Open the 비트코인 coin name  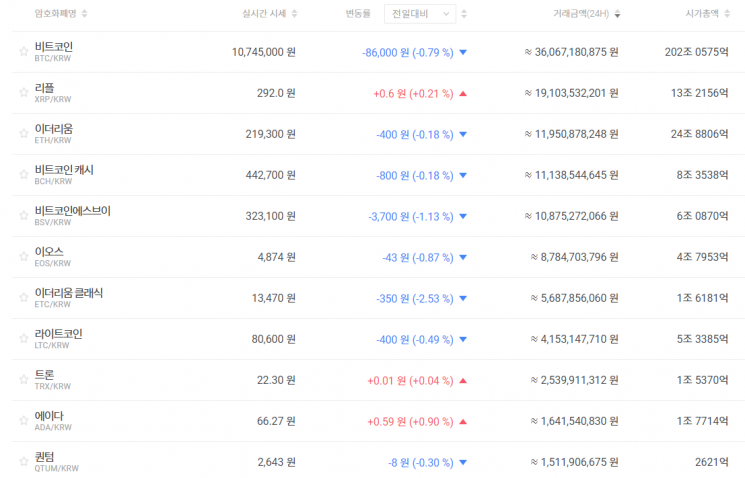(54, 47)
